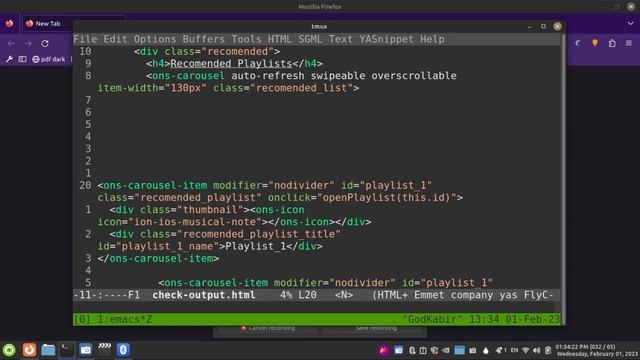This screenshot has width=640, height=360.
Task: Click the small camera tray icon
Action: [x=473, y=351]
